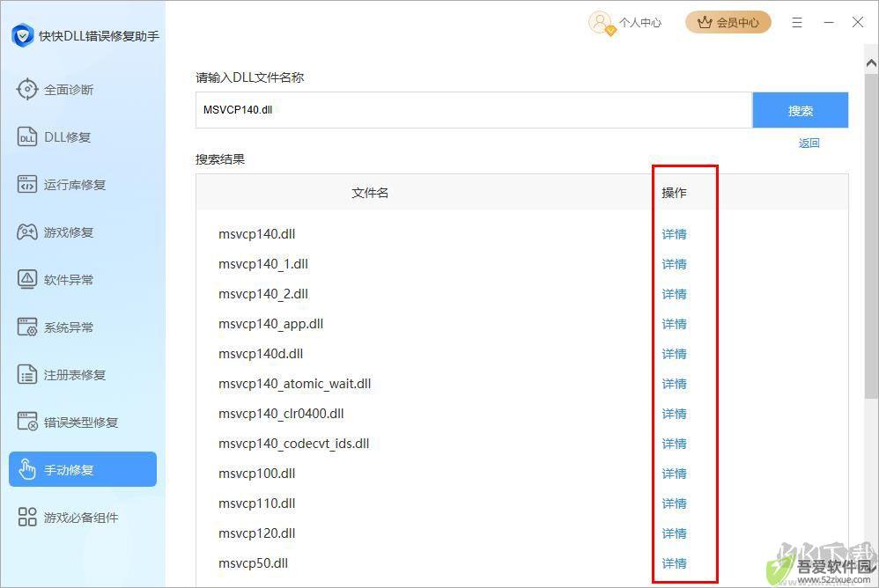Select file name msvcp140_2.dll
The height and width of the screenshot is (588, 879).
point(263,294)
